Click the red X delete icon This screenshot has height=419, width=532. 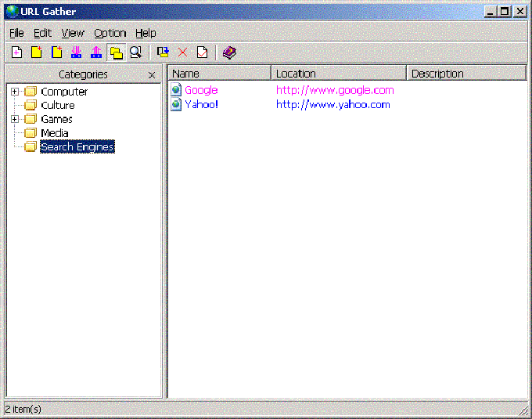point(182,52)
